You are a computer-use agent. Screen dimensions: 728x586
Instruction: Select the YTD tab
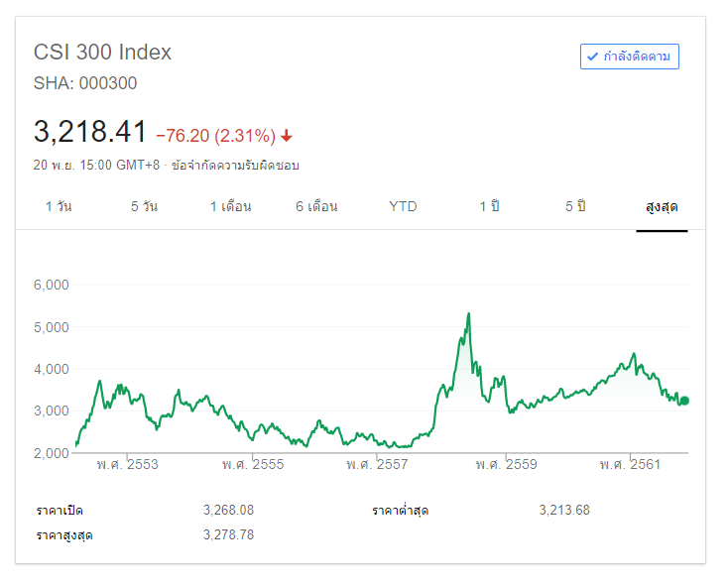tap(403, 206)
